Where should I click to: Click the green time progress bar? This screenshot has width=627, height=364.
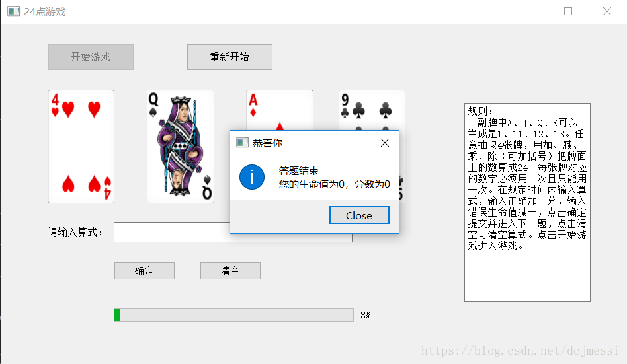[x=233, y=315]
